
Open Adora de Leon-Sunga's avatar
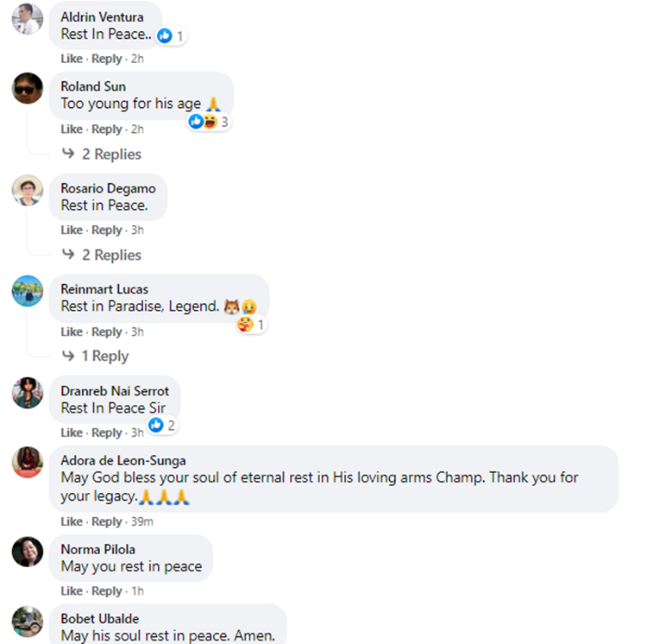27,462
